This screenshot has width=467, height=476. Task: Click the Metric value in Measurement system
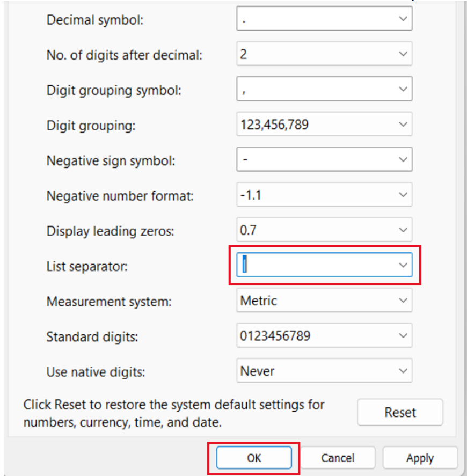[259, 301]
